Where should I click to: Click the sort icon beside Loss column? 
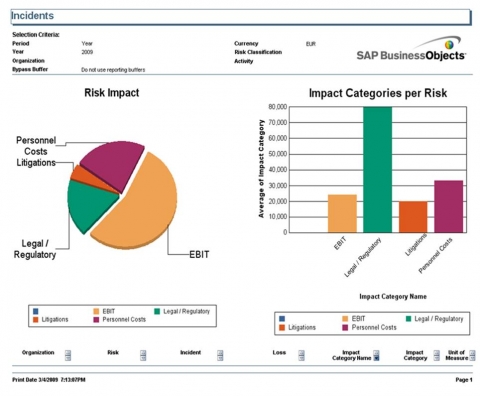point(302,355)
